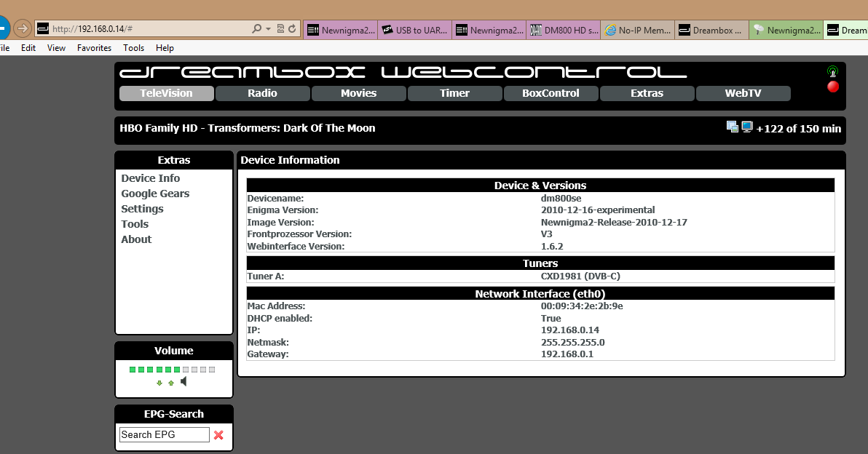Click the HBO Family HD program title
The width and height of the screenshot is (868, 454).
pos(248,128)
